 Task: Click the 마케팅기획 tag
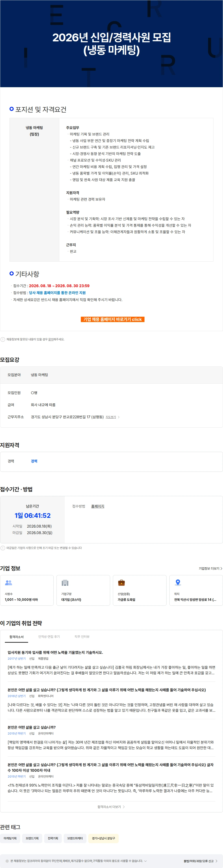10,838
